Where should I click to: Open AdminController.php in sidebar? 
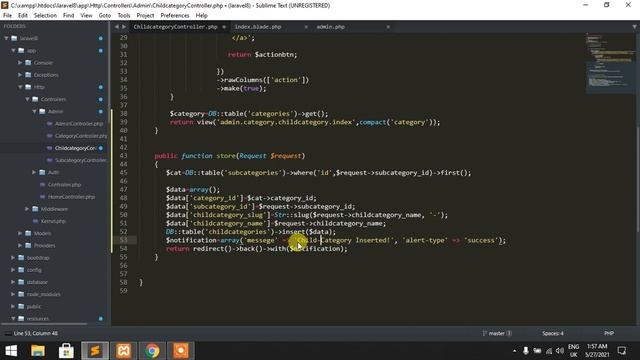pyautogui.click(x=79, y=124)
